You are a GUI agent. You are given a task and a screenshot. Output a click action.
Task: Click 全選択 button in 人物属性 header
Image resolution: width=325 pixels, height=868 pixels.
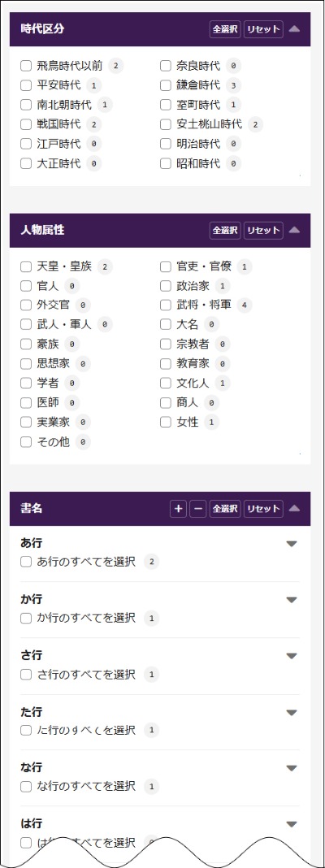click(225, 230)
